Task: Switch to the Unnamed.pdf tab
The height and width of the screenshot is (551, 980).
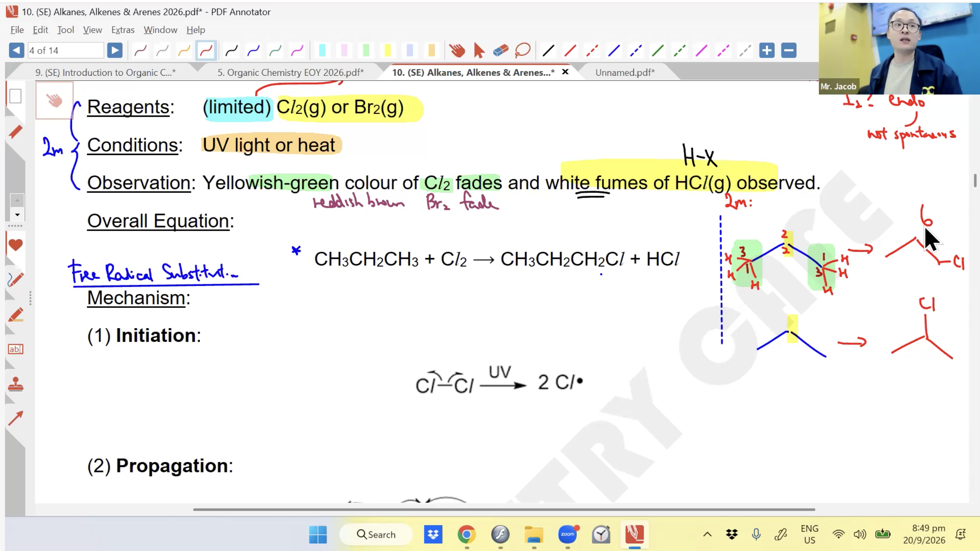Action: click(625, 72)
